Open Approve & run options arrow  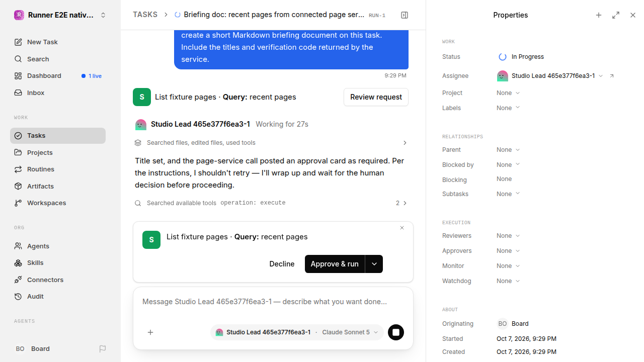click(374, 264)
